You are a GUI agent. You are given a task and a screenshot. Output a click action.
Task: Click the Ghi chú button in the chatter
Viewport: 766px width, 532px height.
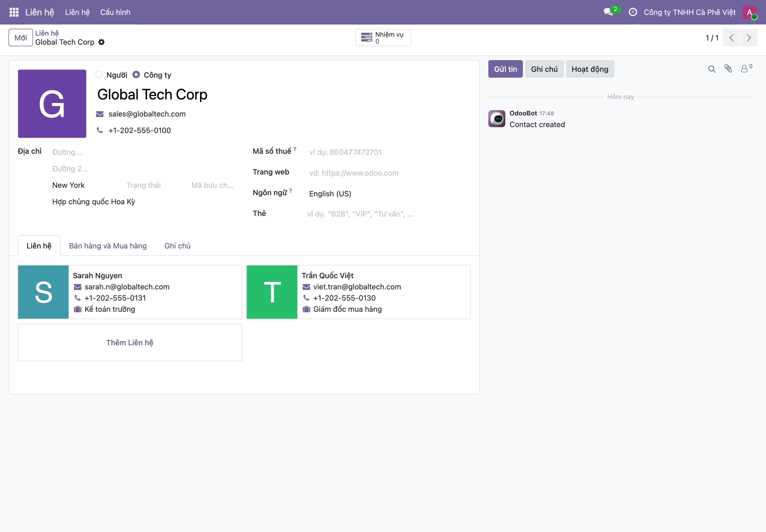coord(544,69)
